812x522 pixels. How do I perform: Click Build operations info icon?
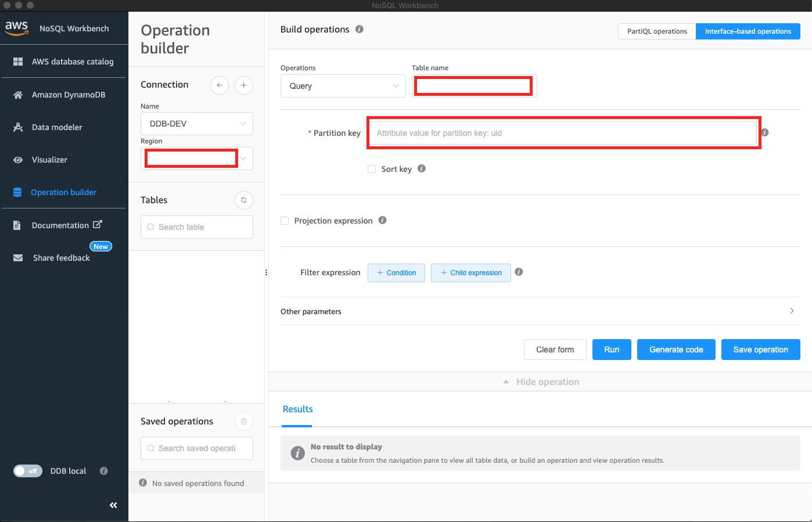pos(360,29)
